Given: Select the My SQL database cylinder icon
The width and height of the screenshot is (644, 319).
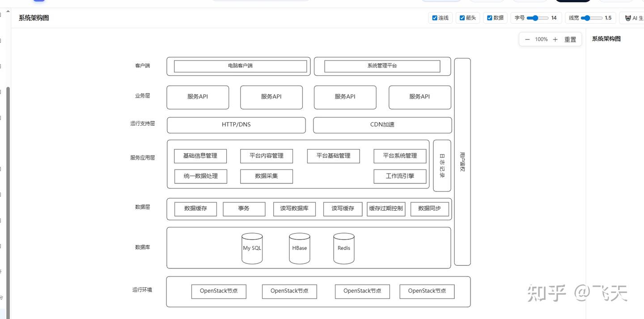Looking at the screenshot, I should (x=252, y=248).
